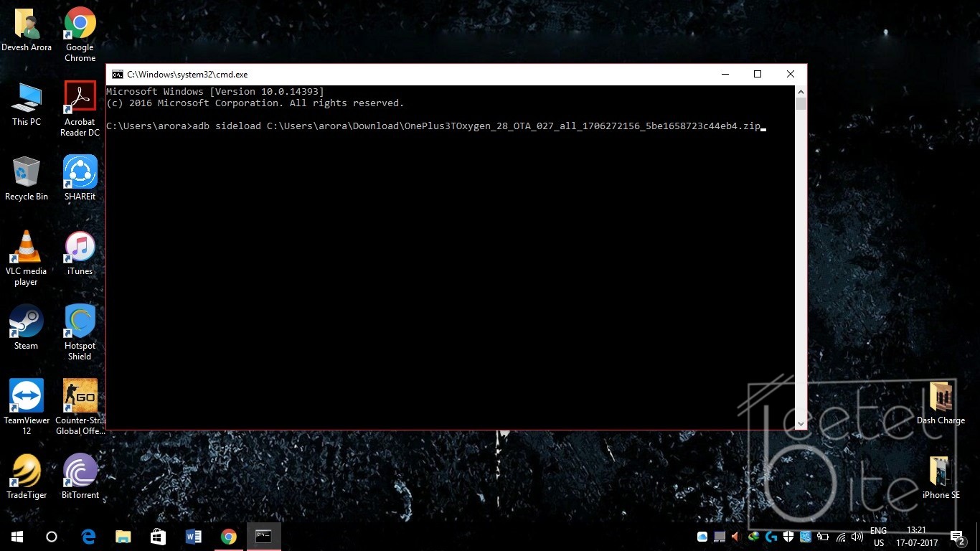Open the cmd.exe system menu icon
The width and height of the screenshot is (980, 551).
click(x=117, y=75)
